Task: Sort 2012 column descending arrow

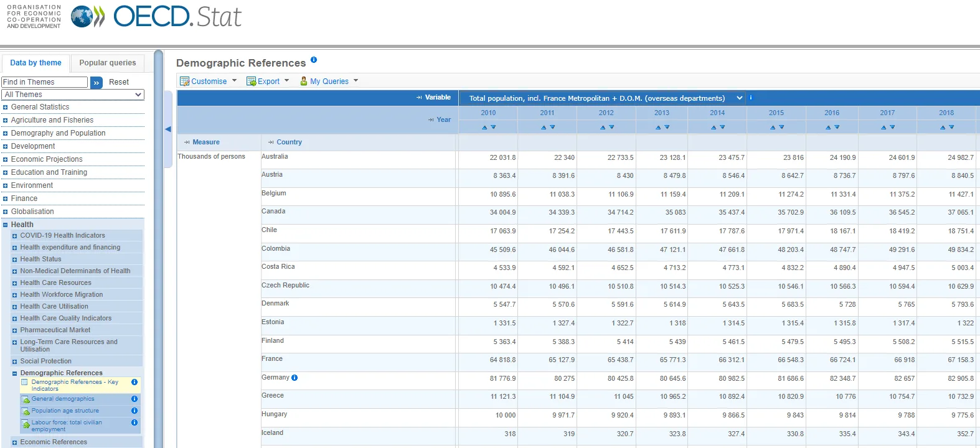Action: click(611, 128)
